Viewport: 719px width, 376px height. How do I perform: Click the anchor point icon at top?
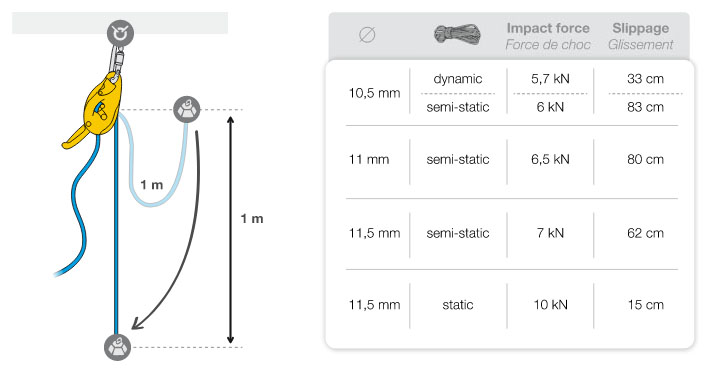point(120,33)
